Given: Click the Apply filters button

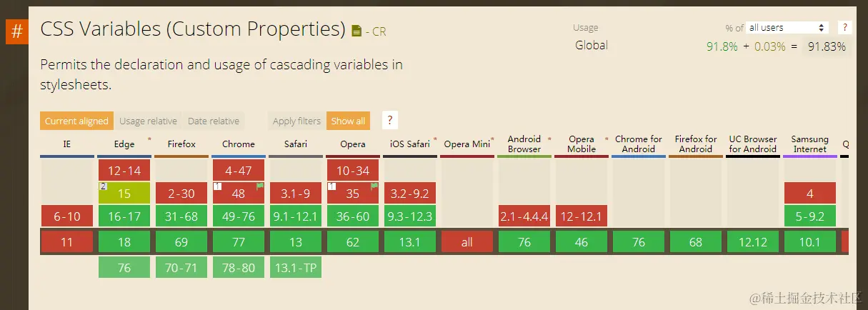Looking at the screenshot, I should tap(296, 121).
